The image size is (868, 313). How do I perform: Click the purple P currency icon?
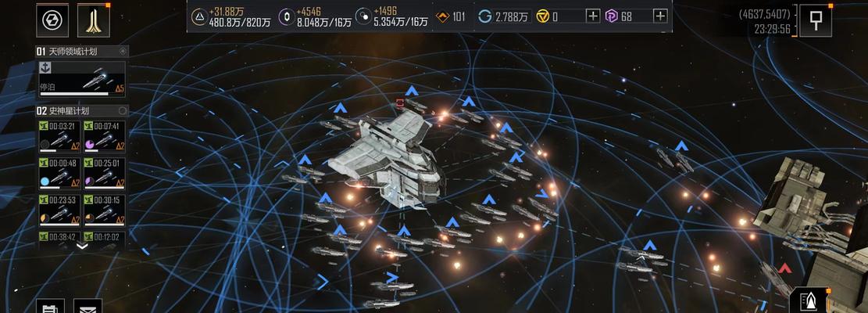[611, 16]
